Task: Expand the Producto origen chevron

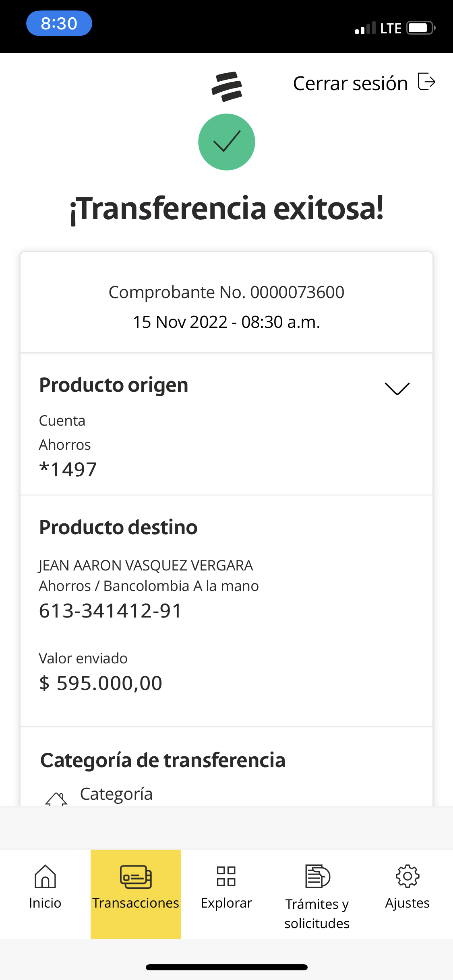Action: tap(397, 388)
